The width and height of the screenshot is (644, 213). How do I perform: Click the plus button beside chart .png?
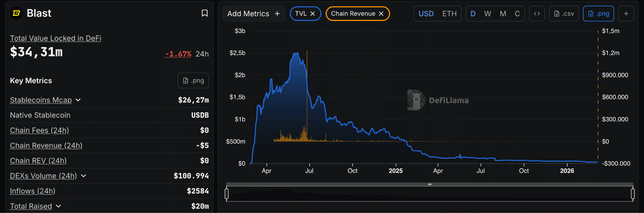[626, 14]
